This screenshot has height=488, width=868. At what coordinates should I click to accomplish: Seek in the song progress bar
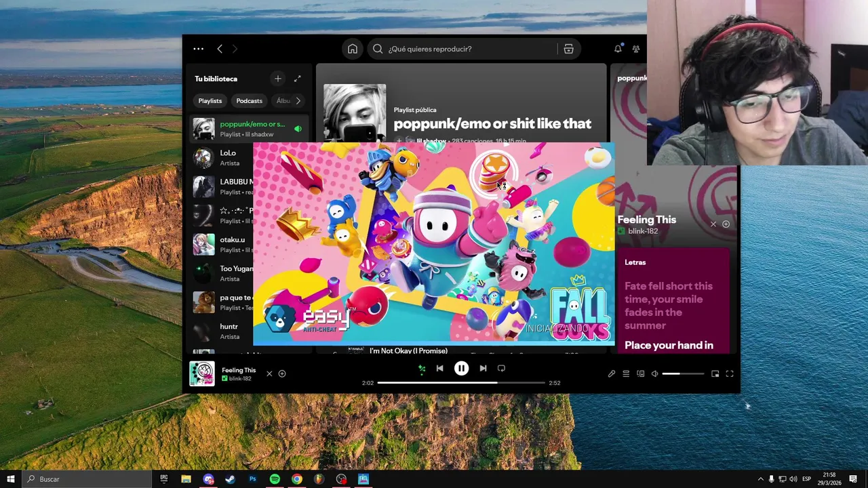[461, 383]
